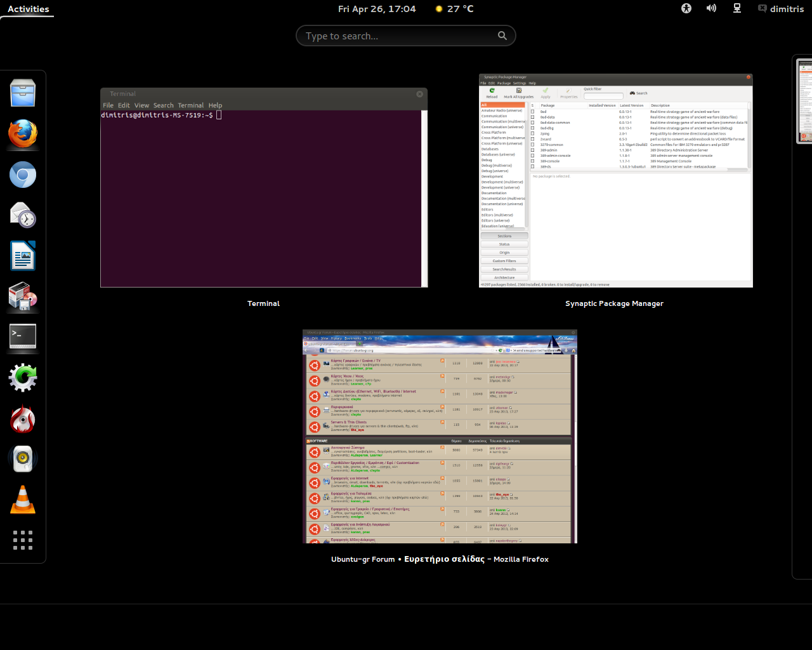
Task: Open Edit menu in Terminal window
Action: [124, 105]
